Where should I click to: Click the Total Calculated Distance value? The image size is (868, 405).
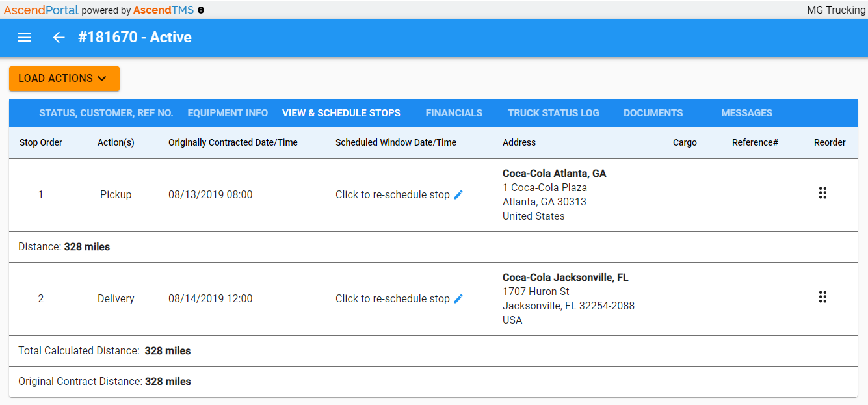[168, 351]
